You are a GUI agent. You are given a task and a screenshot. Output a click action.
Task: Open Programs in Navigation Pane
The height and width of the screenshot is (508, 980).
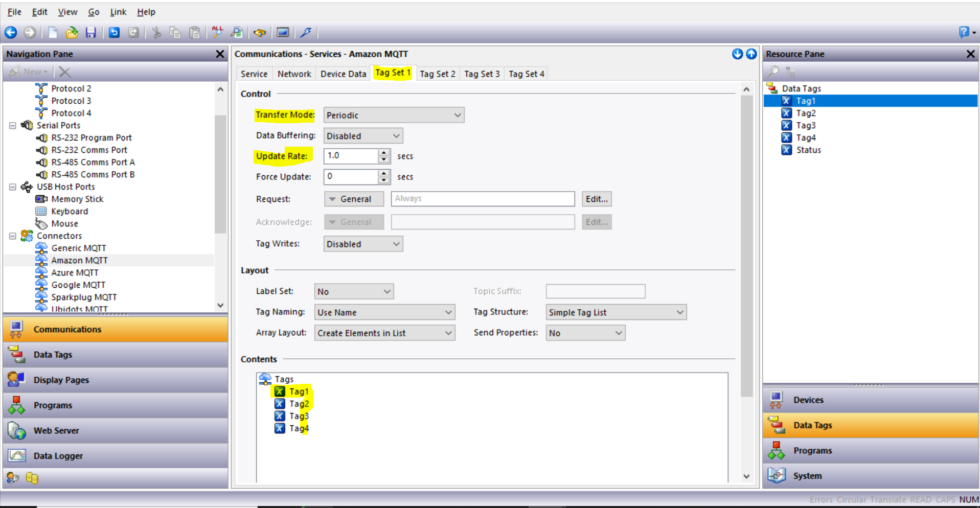[116, 405]
